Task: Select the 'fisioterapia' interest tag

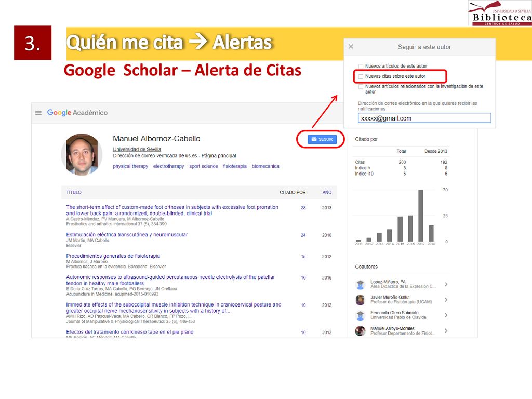Action: coord(235,166)
